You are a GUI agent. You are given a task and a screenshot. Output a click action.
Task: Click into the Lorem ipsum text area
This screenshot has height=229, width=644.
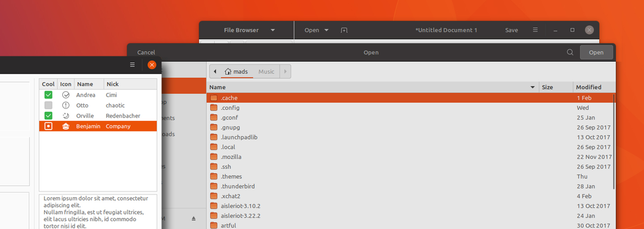pos(98,212)
